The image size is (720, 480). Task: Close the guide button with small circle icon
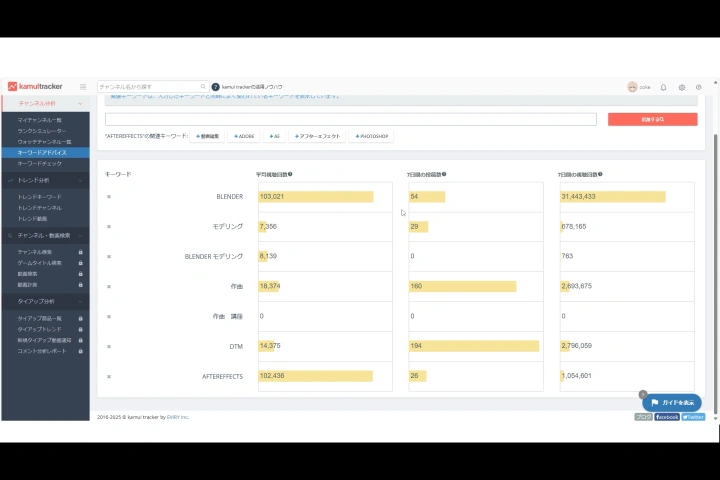pos(643,394)
